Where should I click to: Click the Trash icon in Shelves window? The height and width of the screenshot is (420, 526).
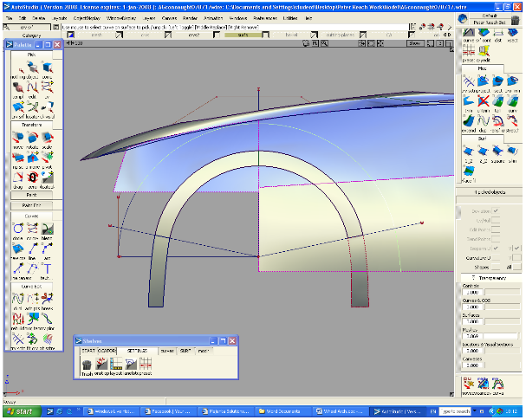pyautogui.click(x=88, y=366)
